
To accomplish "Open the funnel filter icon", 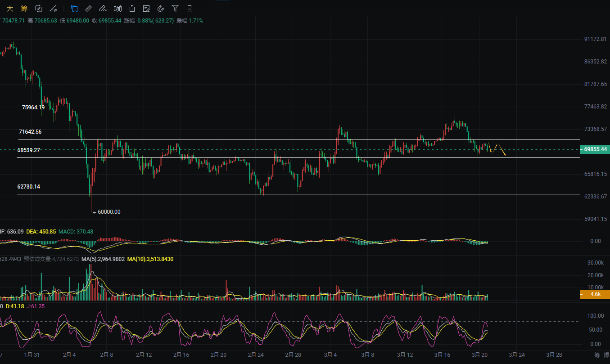I will point(175,8).
